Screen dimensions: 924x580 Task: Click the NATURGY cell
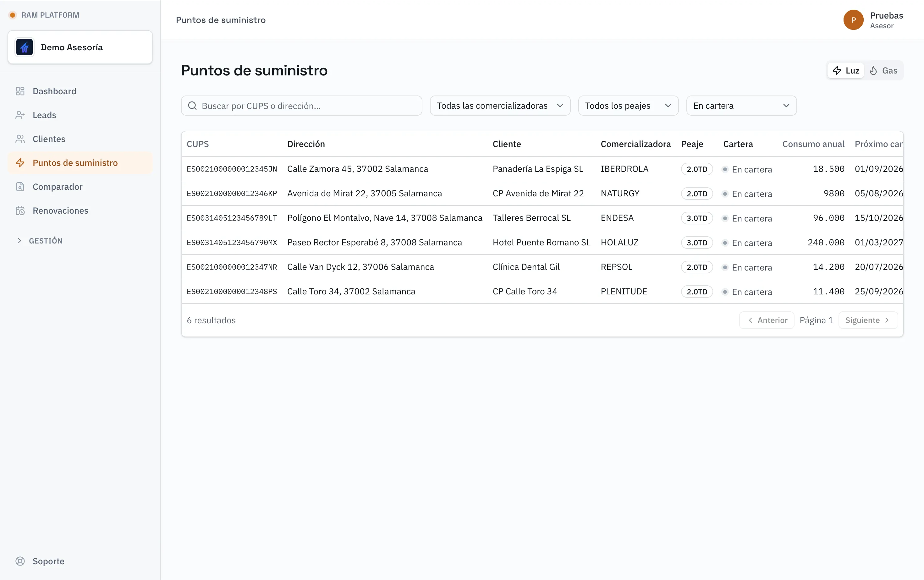(620, 194)
